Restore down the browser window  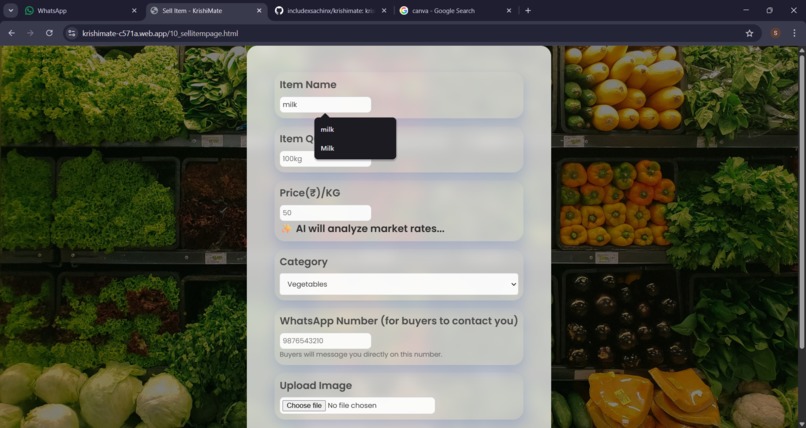tap(770, 10)
